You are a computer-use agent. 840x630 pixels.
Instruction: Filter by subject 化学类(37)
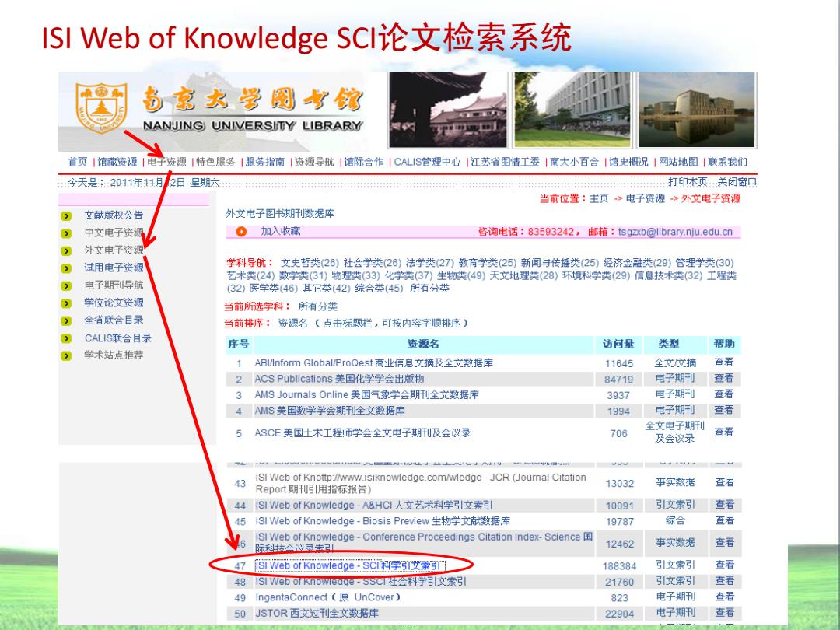[x=408, y=276]
